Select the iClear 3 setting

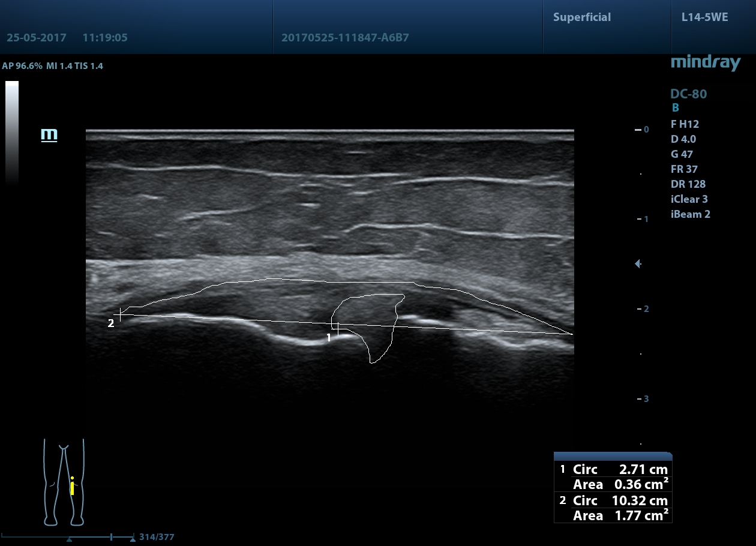click(x=689, y=199)
